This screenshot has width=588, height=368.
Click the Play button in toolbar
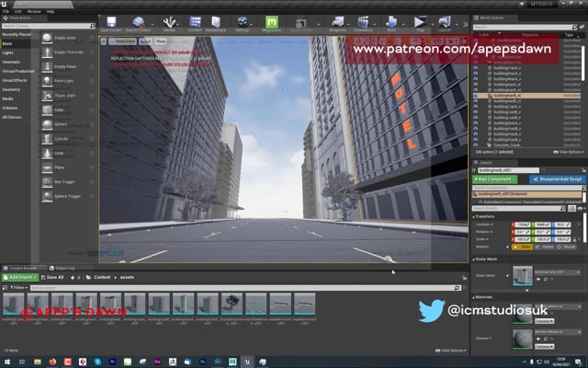coord(420,22)
